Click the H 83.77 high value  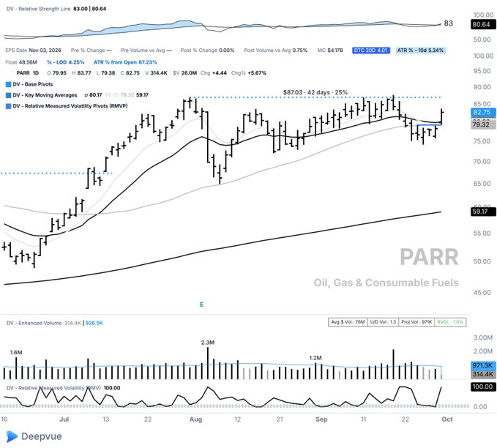81,73
